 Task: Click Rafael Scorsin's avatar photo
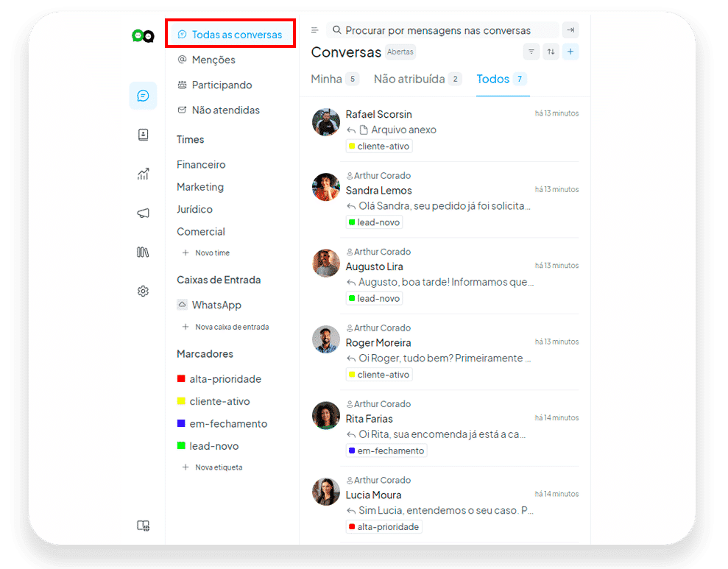click(x=326, y=122)
